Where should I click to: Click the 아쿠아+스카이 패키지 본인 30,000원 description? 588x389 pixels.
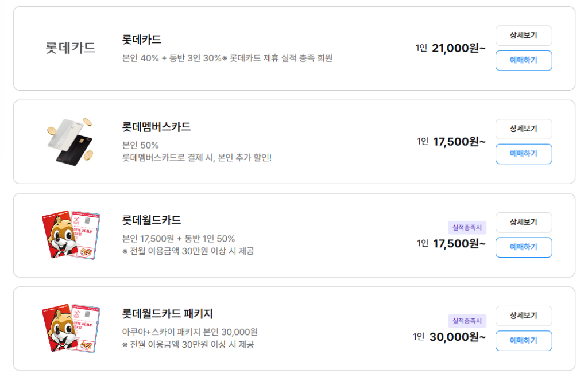189,332
